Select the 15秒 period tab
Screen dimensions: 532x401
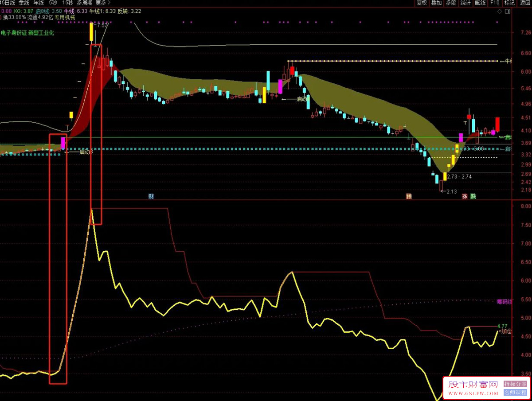point(68,3)
